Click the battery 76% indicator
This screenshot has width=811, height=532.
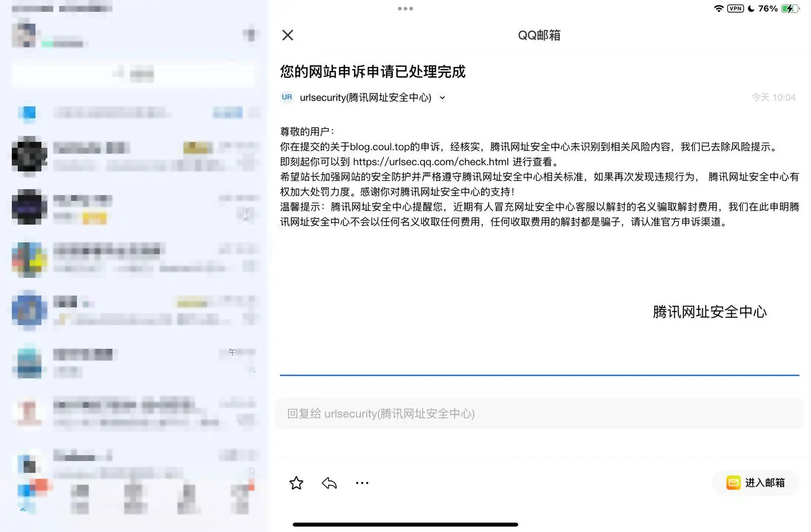click(779, 8)
